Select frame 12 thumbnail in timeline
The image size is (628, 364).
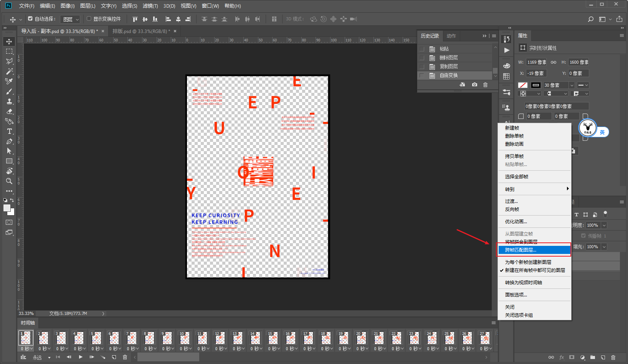[220, 338]
